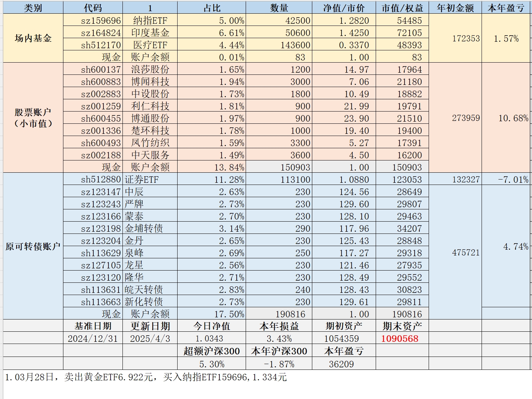Select the "中天服务" stock name
The image size is (532, 399).
(150, 155)
